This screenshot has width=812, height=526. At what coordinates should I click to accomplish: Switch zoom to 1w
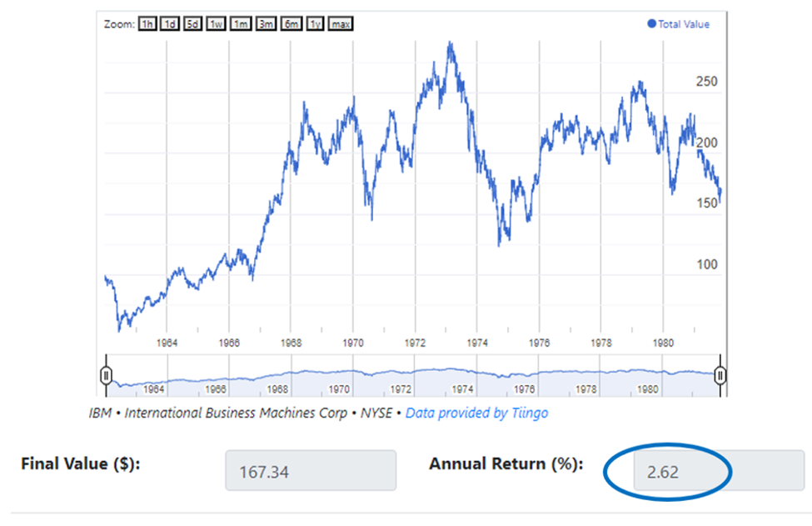217,24
